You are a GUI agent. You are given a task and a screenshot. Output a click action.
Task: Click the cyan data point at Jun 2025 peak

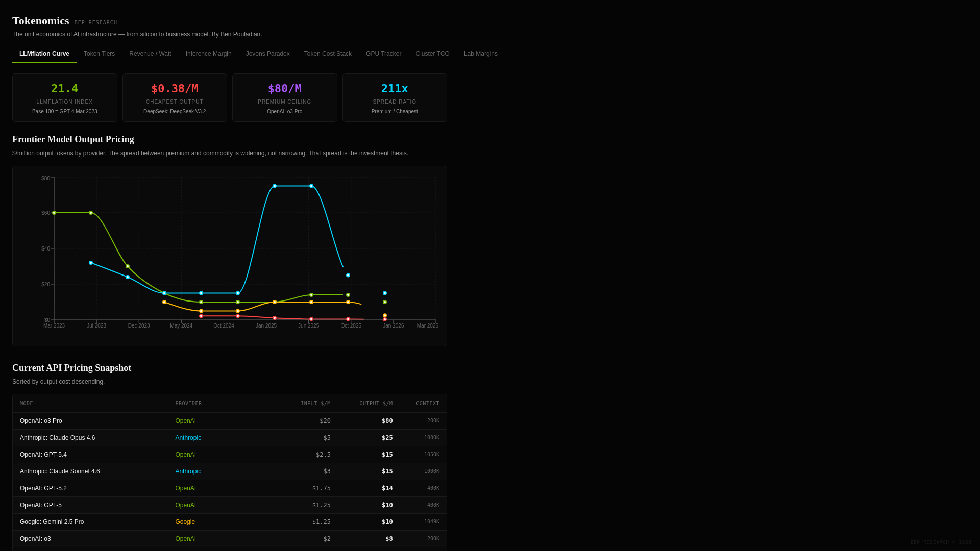pyautogui.click(x=311, y=186)
